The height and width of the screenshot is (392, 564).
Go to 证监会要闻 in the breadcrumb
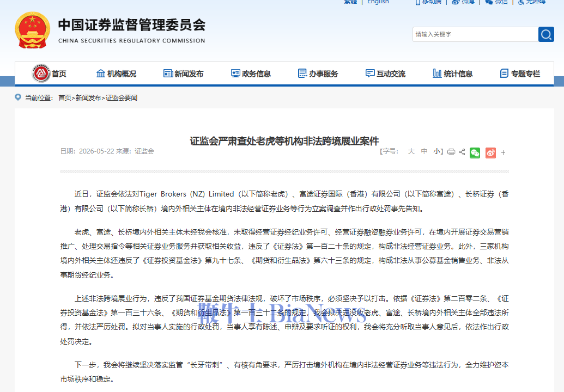point(121,98)
